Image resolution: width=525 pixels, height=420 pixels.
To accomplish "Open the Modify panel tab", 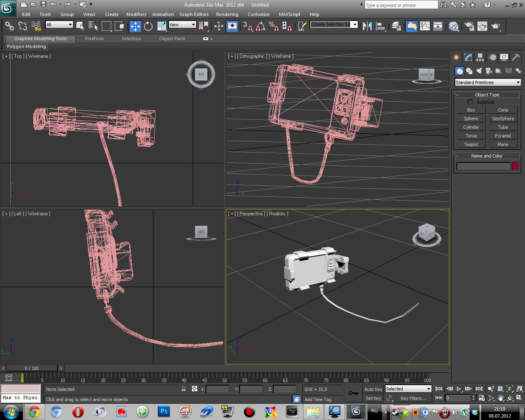I will coord(468,57).
